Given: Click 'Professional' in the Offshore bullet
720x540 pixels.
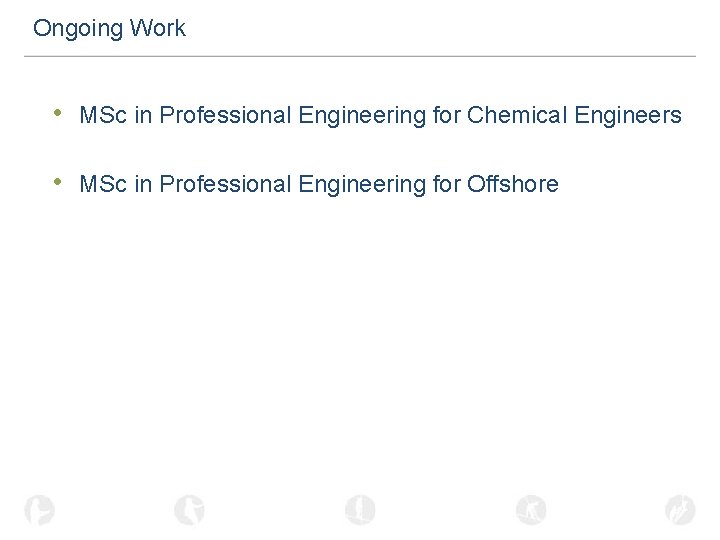Looking at the screenshot, I should [224, 184].
